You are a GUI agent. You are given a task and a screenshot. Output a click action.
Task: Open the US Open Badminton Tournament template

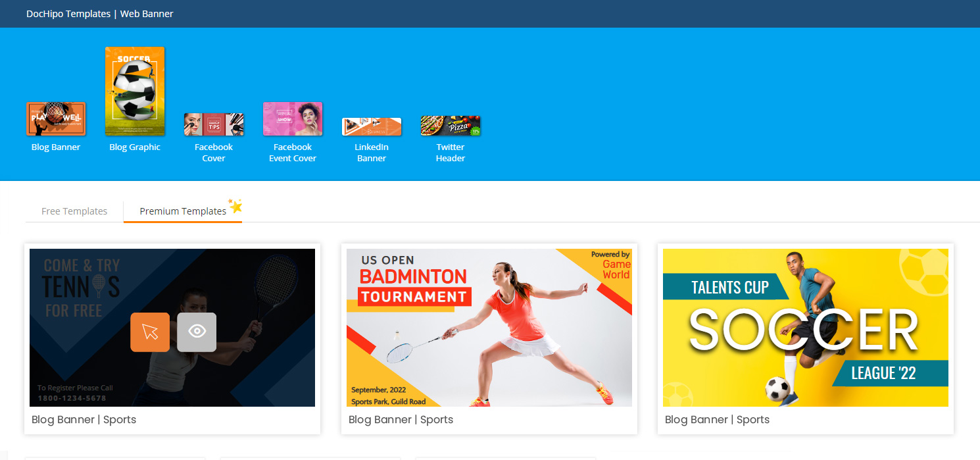(x=489, y=327)
